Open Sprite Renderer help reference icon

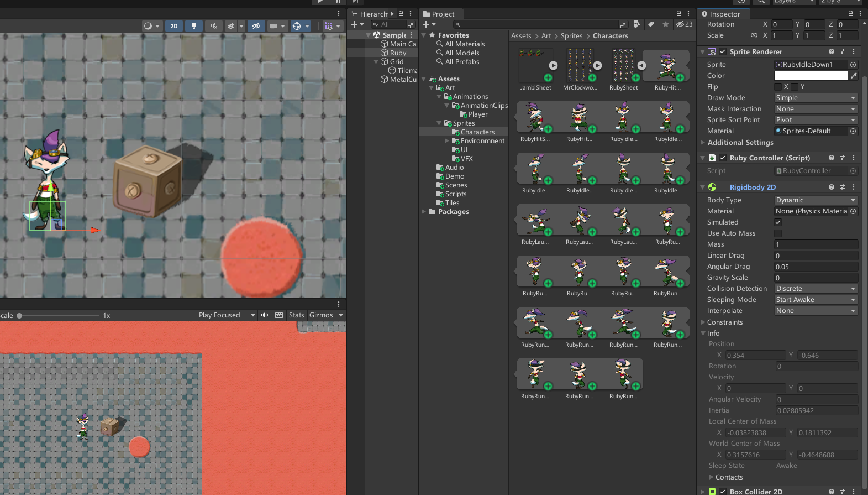[831, 51]
